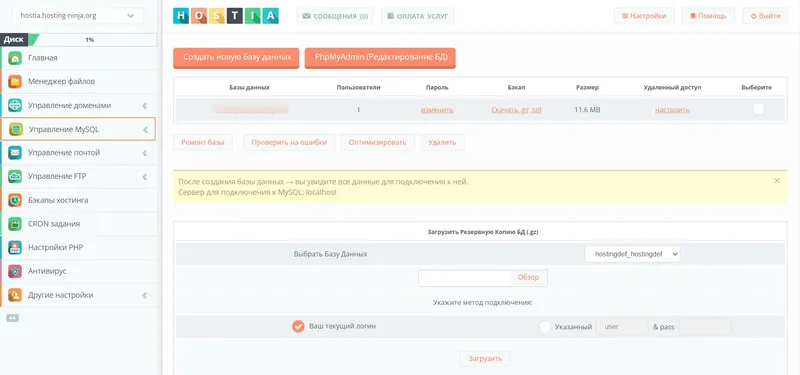The image size is (800, 375).
Task: Select the Указанный radio option
Action: (x=545, y=327)
